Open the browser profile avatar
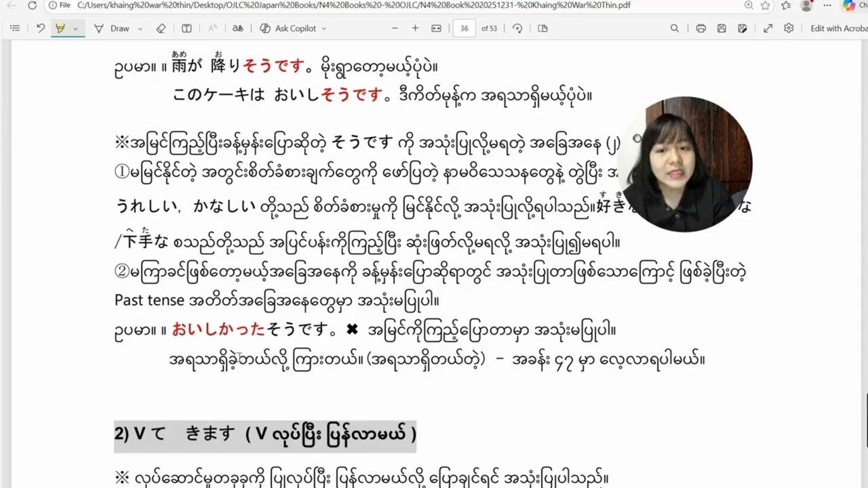Screen dimensions: 868x488 806,5
